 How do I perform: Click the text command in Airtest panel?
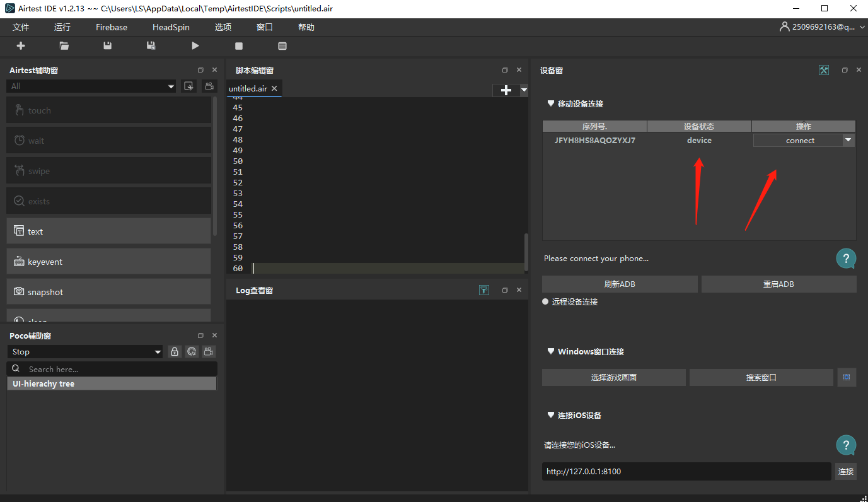[x=108, y=231]
